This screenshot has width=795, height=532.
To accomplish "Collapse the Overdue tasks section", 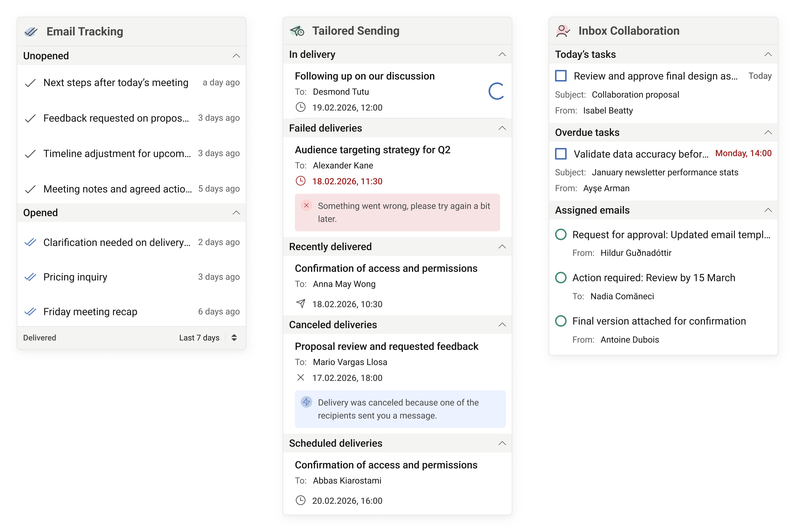I will pyautogui.click(x=768, y=132).
